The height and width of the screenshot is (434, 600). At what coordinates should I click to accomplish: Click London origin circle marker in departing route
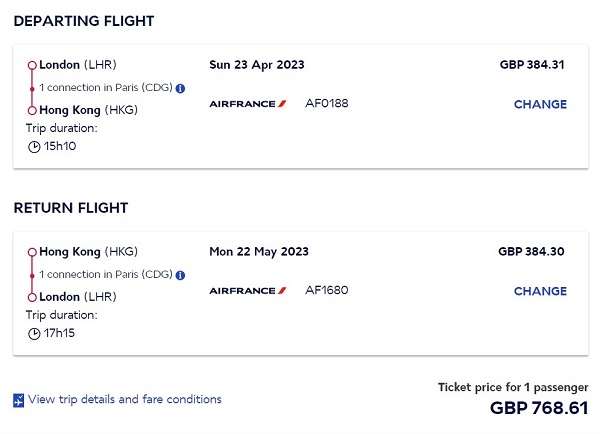(32, 65)
